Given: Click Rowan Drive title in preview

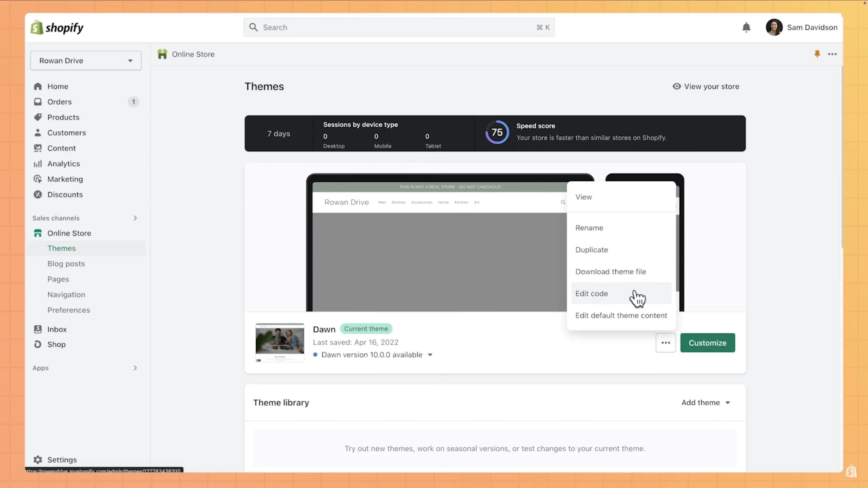Looking at the screenshot, I should click(x=347, y=202).
